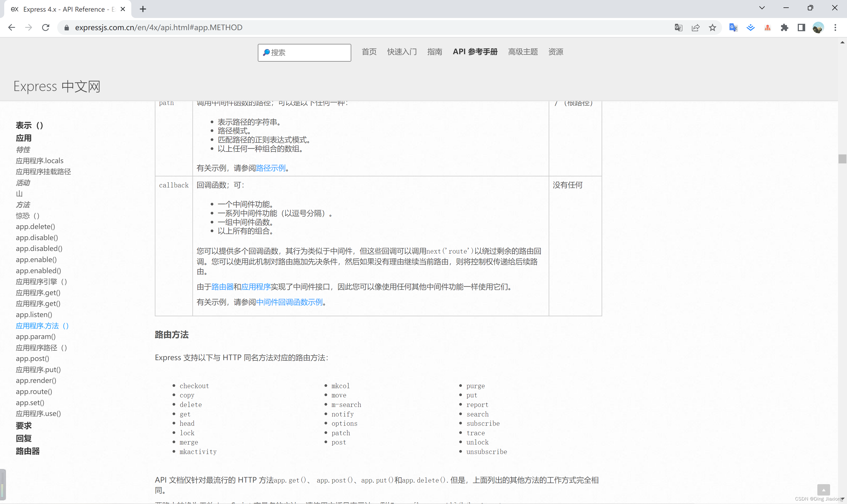Open the Google Translate extension icon
The width and height of the screenshot is (847, 504).
(733, 28)
